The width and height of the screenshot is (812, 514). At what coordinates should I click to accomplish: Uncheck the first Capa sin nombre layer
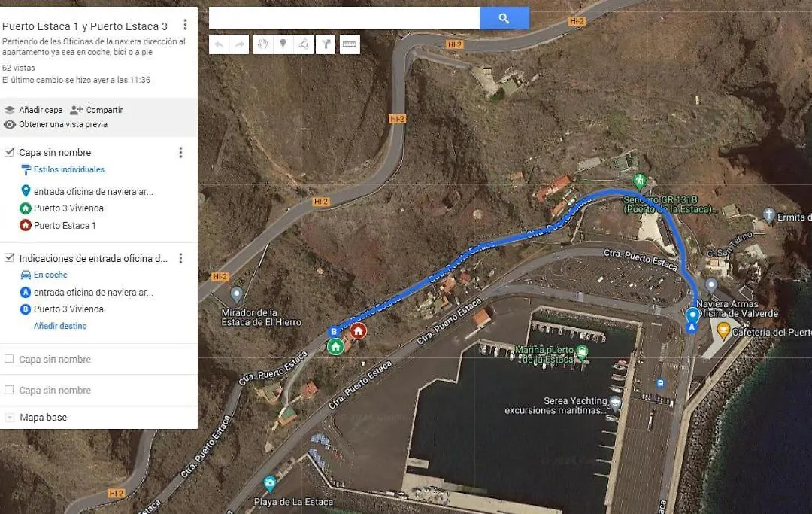(9, 152)
